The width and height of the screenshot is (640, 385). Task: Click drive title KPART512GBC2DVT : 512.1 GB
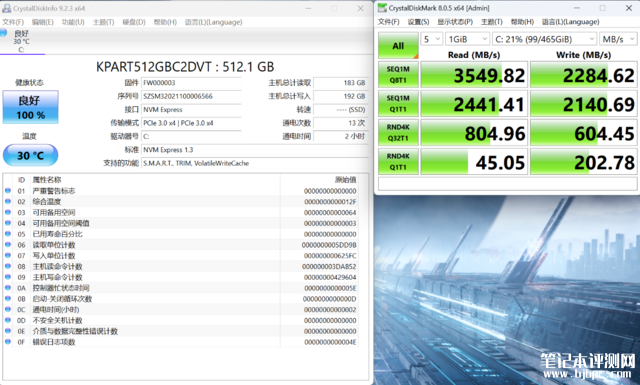click(x=185, y=67)
